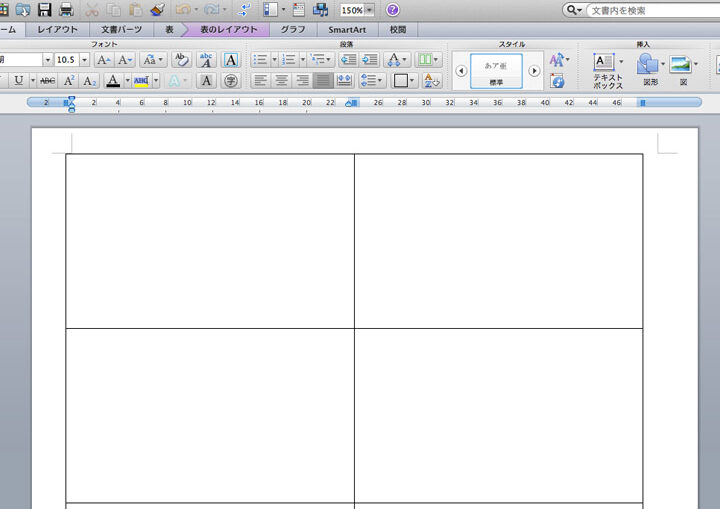Open the font size 10.5 dropdown

(84, 60)
